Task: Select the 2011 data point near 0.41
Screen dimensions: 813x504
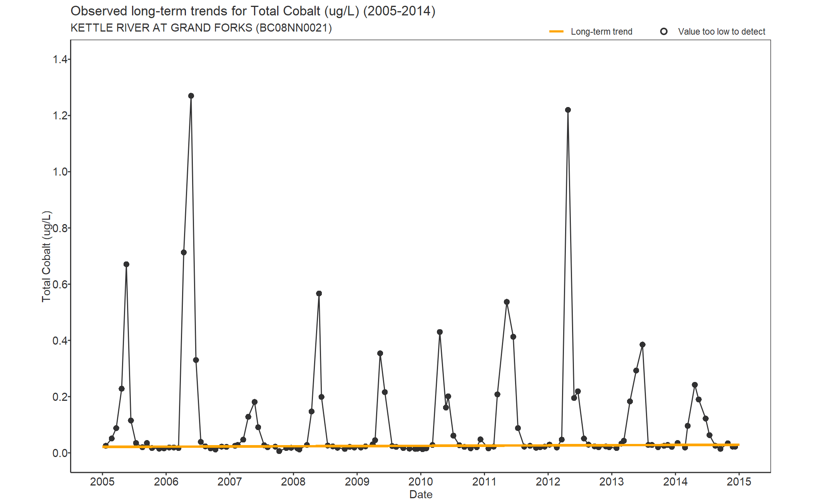Action: click(x=513, y=337)
